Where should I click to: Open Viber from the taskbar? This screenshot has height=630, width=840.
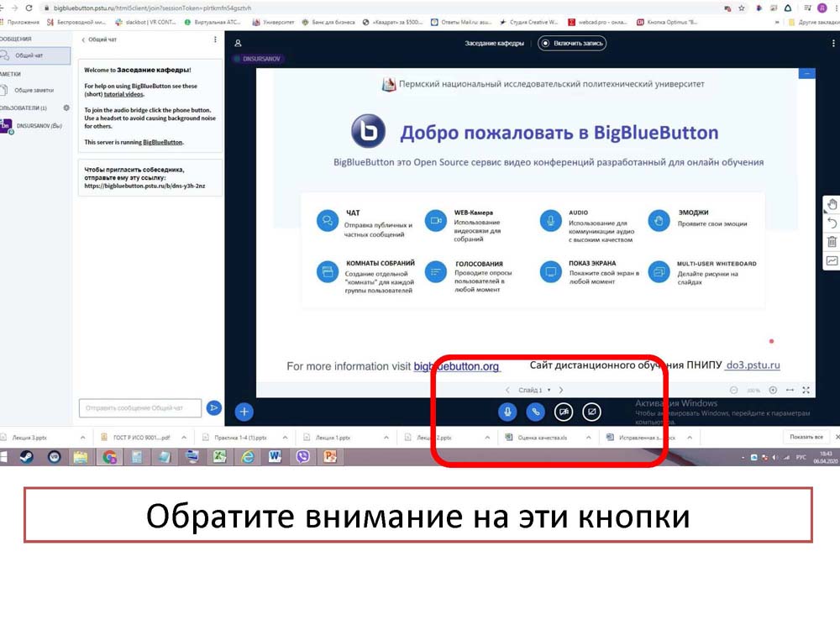pyautogui.click(x=302, y=456)
